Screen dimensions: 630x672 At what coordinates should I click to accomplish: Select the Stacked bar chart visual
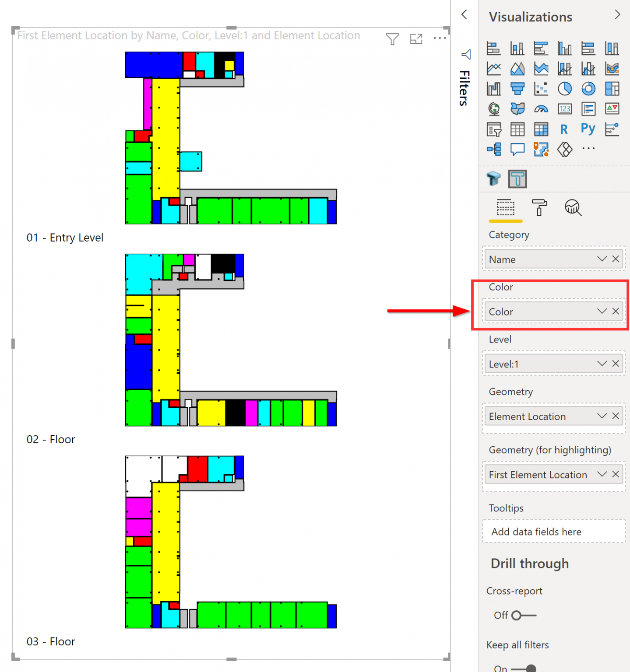pos(494,48)
